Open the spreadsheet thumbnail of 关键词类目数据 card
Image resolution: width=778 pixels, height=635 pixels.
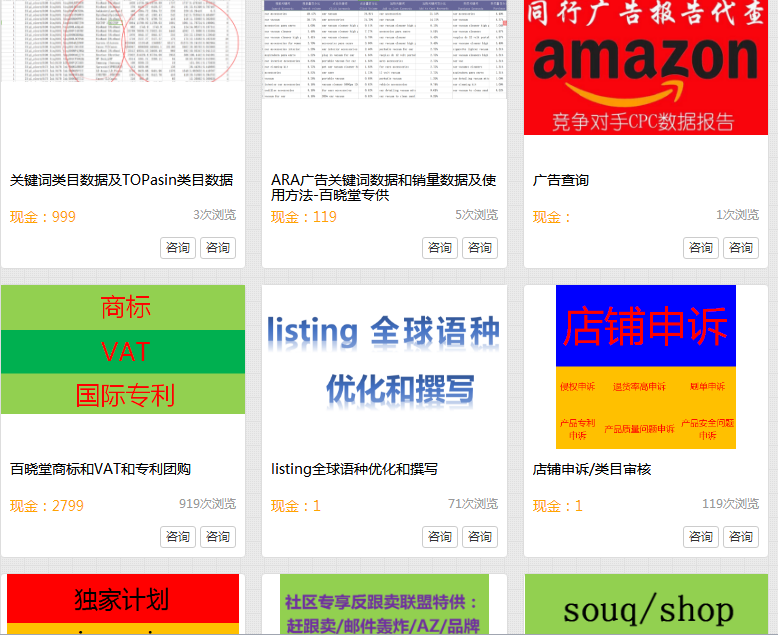tap(123, 41)
